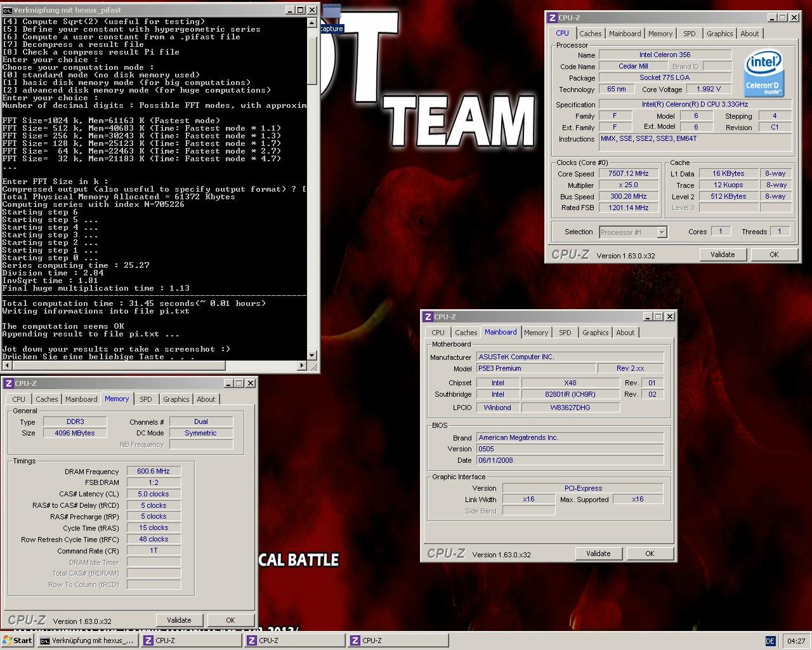Activate second CPU-Z taskbar button

295,640
